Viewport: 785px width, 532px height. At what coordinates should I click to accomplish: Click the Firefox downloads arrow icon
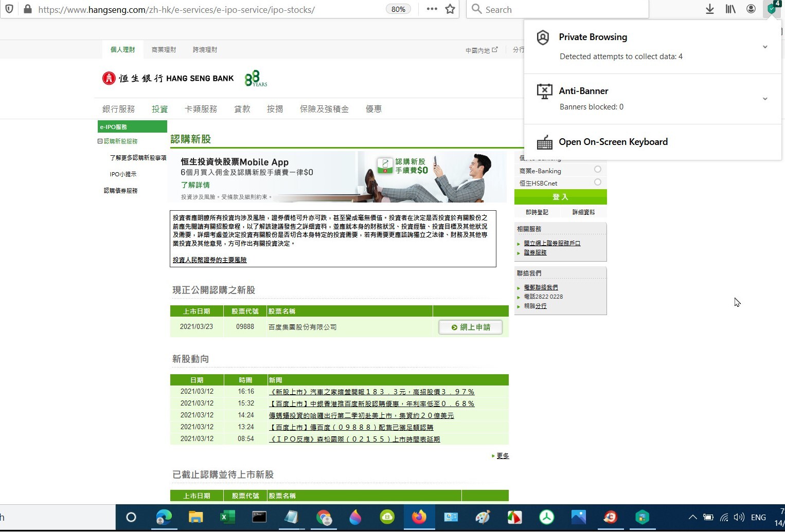click(x=710, y=9)
